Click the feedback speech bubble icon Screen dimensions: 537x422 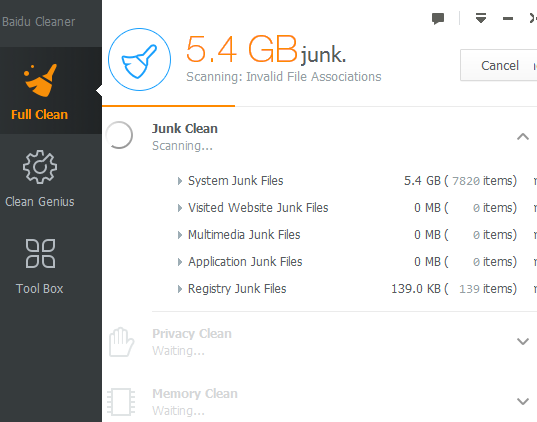pos(438,18)
